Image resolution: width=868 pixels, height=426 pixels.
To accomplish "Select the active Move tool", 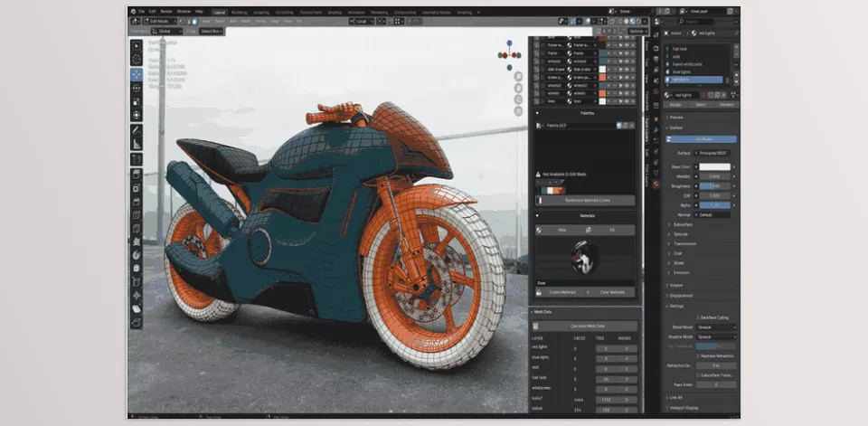I will tap(137, 74).
